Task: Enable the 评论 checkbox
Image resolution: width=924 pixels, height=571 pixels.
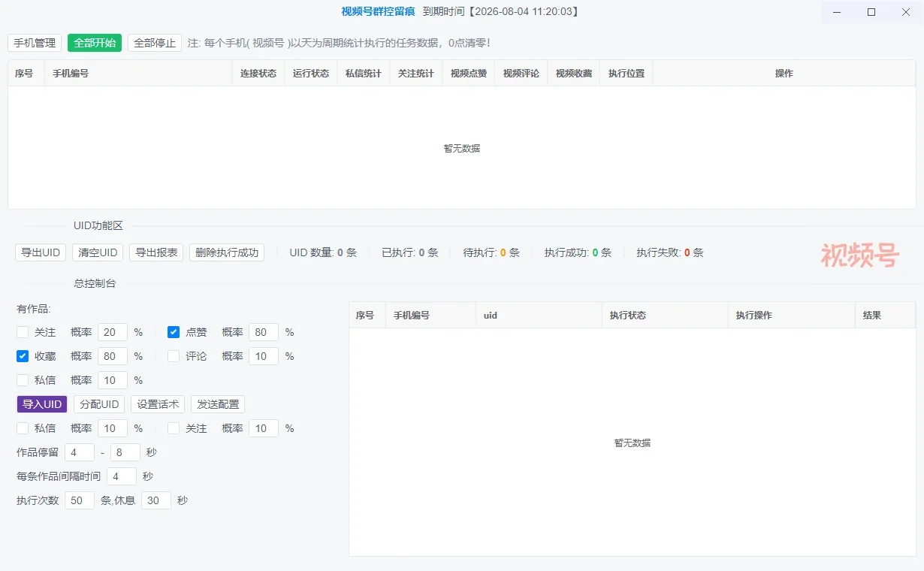Action: pyautogui.click(x=174, y=356)
